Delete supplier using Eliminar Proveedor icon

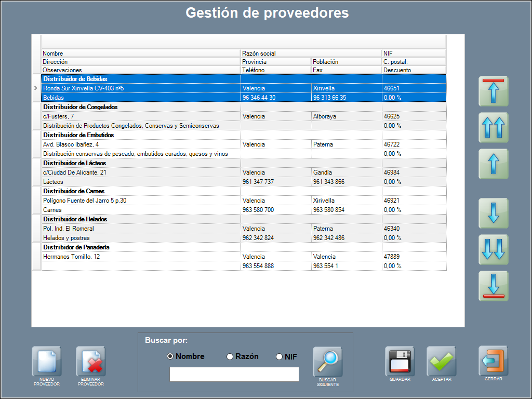point(91,362)
